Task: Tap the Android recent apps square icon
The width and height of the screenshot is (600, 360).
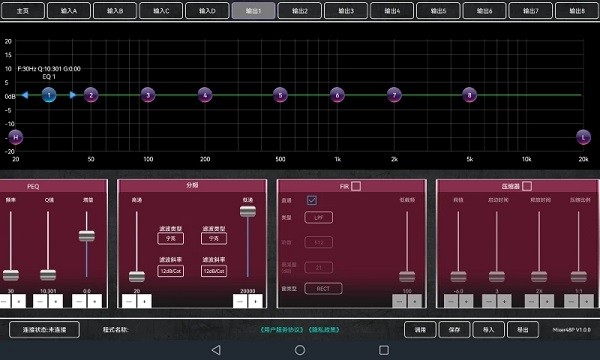Action: click(x=384, y=350)
